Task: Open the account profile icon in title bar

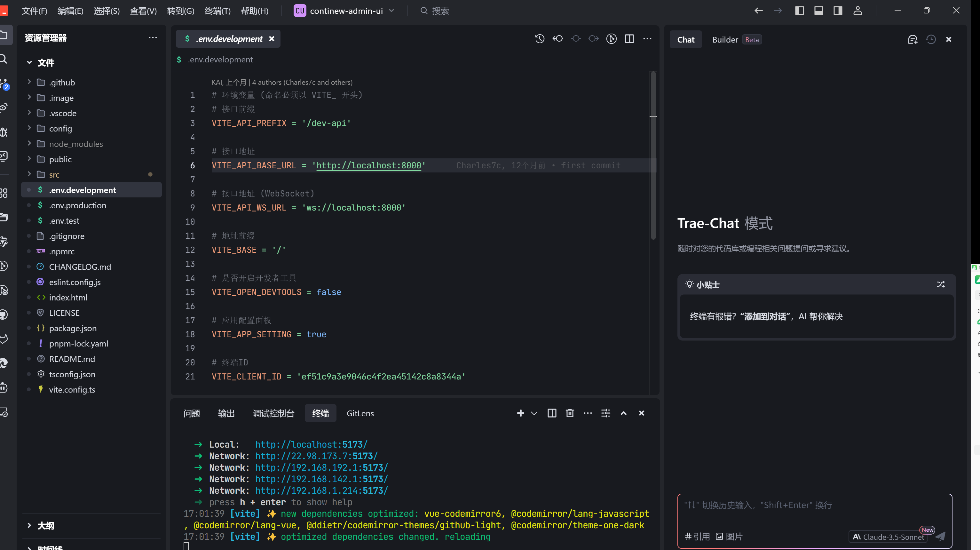Action: click(x=857, y=11)
